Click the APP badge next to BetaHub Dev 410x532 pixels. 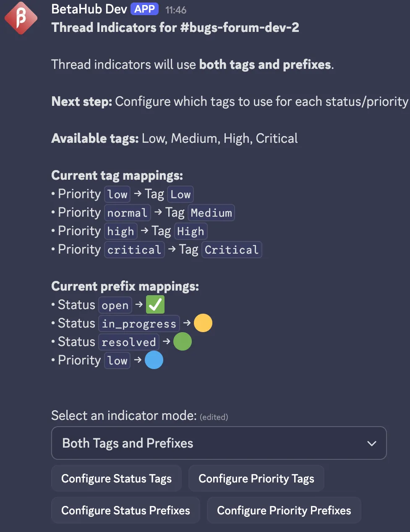(x=144, y=9)
